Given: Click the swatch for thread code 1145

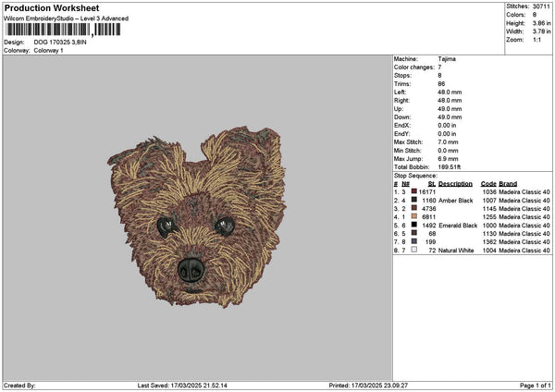Looking at the screenshot, I should click(415, 208).
